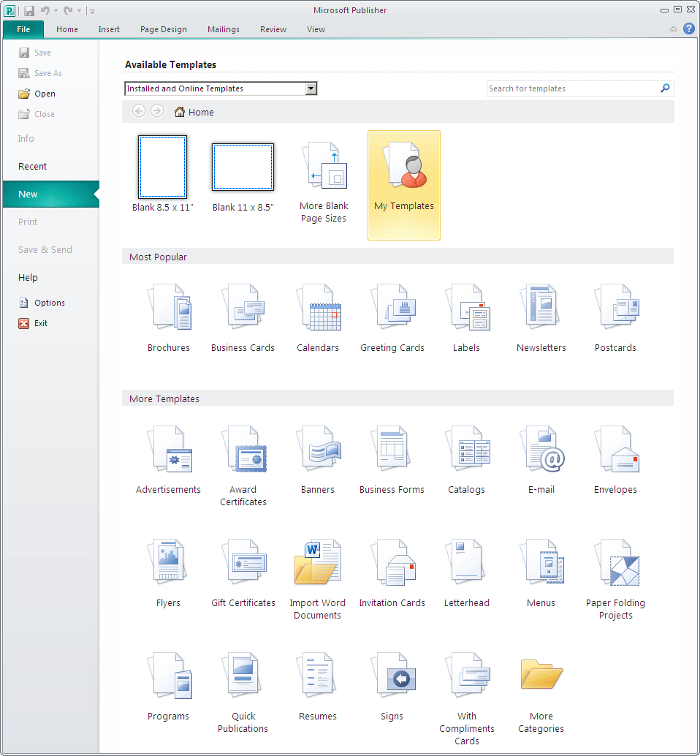Click Save in the File menu
This screenshot has height=756, width=700.
pos(34,53)
